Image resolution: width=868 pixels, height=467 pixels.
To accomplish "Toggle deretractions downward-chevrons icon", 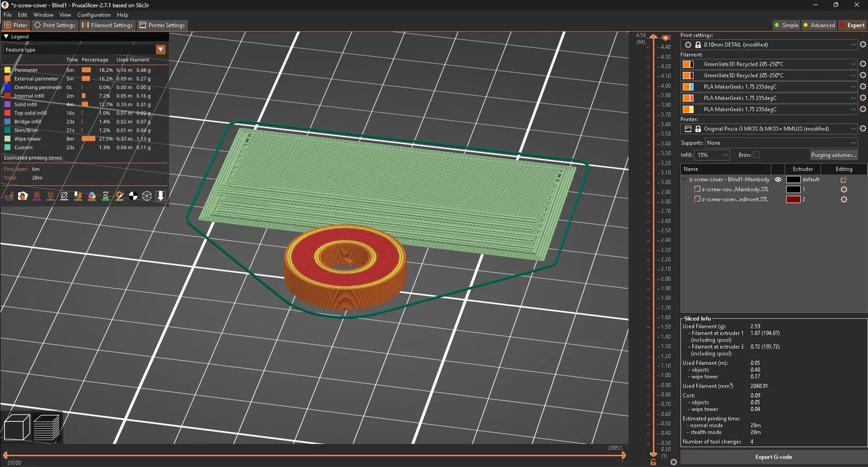I will coord(50,196).
